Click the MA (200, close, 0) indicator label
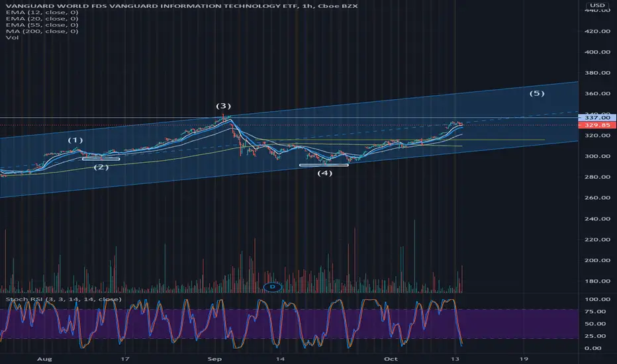This screenshot has width=617, height=364. (42, 31)
